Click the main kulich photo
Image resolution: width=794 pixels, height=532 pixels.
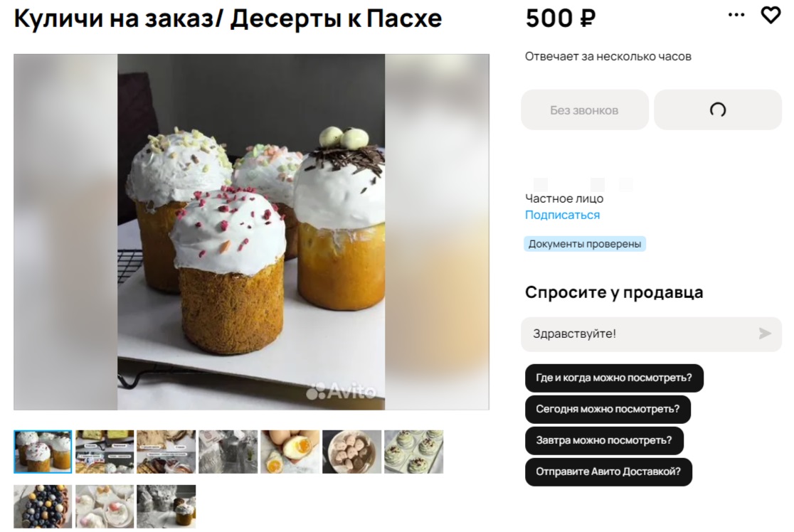point(251,232)
